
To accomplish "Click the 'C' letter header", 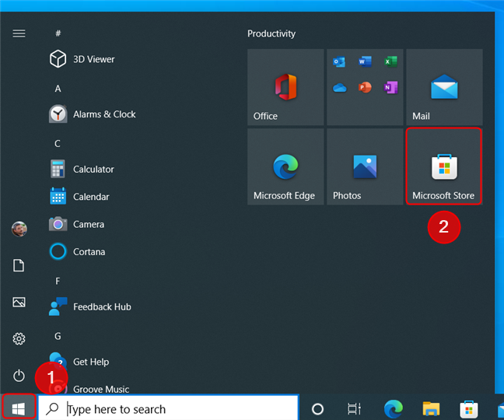I will (x=58, y=143).
